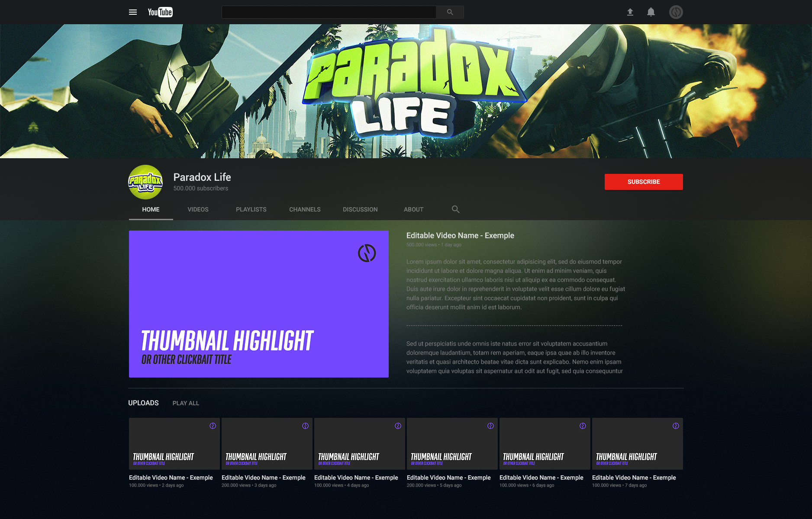Click video title above '7 days ago'
812x519 pixels.
click(634, 478)
